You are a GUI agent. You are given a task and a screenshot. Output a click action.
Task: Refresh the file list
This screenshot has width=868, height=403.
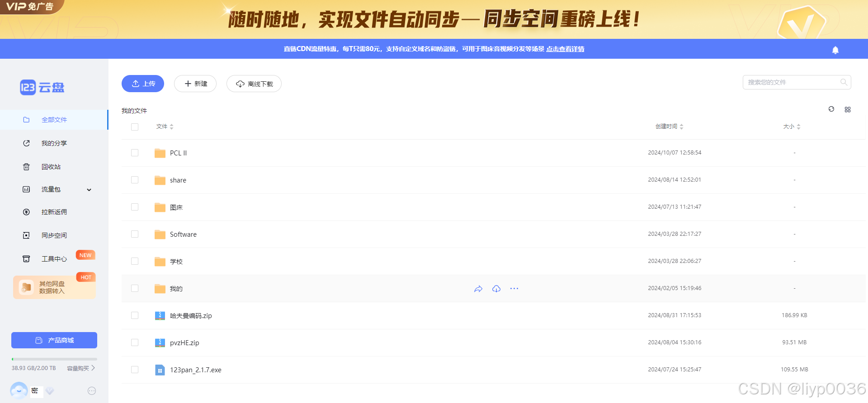click(x=831, y=109)
